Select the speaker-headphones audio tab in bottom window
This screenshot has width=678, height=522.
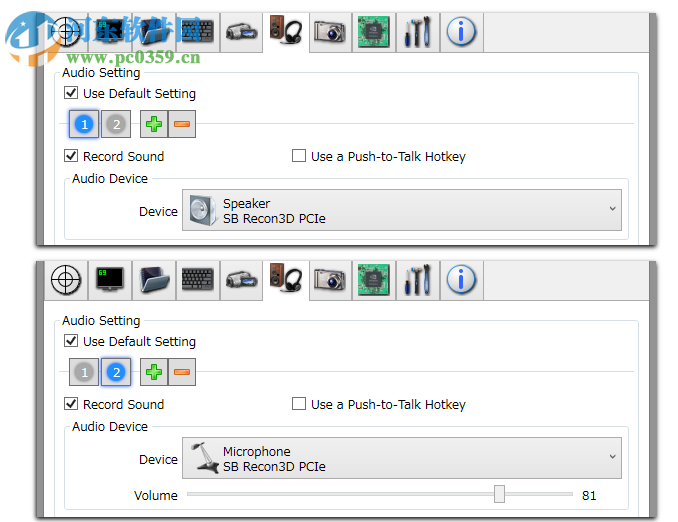click(x=286, y=280)
